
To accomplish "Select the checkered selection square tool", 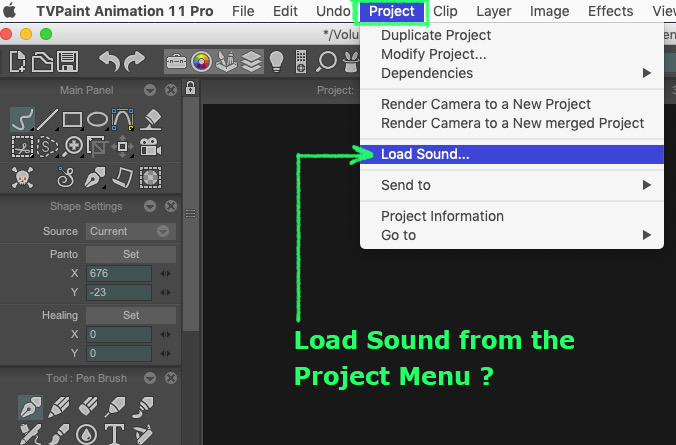I will tap(150, 177).
